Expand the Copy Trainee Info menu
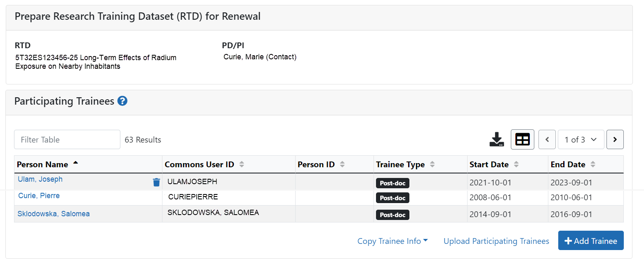Viewport: 644px width, 262px height. (x=393, y=241)
